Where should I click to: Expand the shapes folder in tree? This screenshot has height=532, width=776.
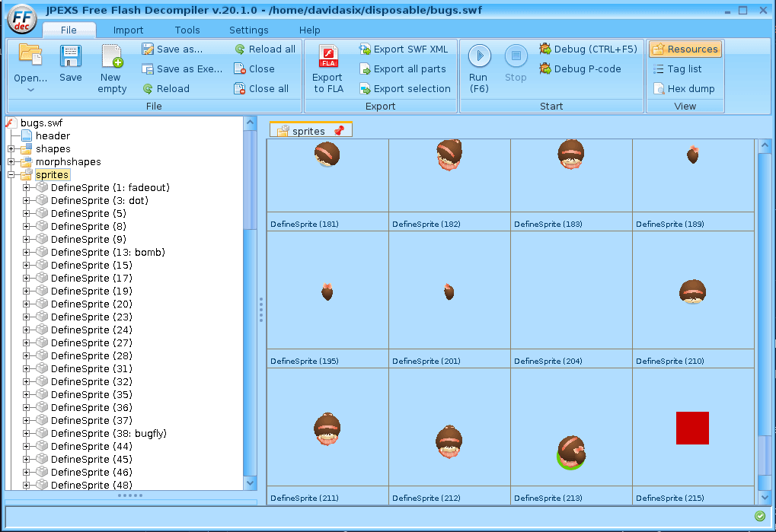coord(11,149)
